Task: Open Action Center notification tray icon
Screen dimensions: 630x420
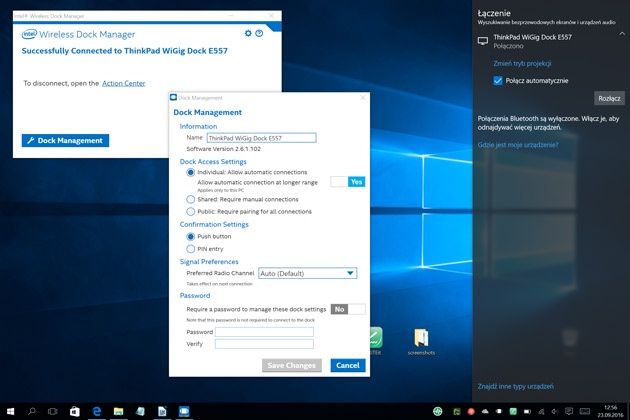Action: click(x=569, y=411)
